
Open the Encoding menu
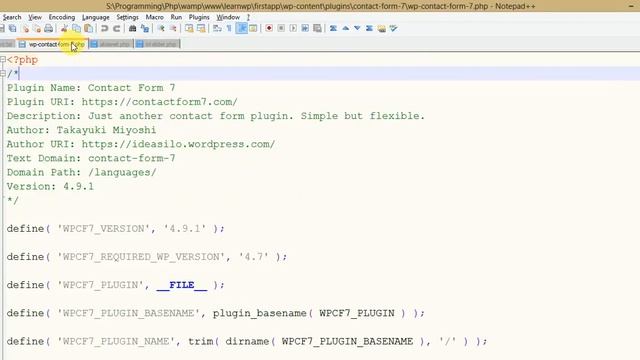62,17
